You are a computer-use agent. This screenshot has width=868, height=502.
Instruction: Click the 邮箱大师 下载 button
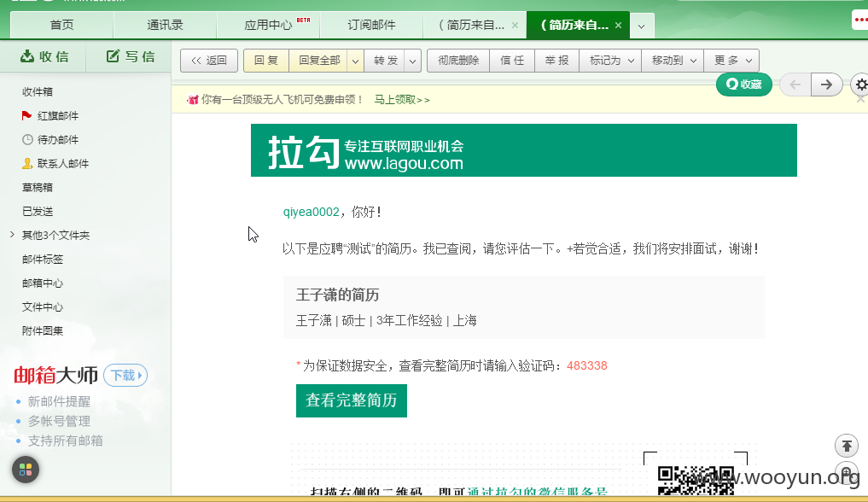coord(125,376)
